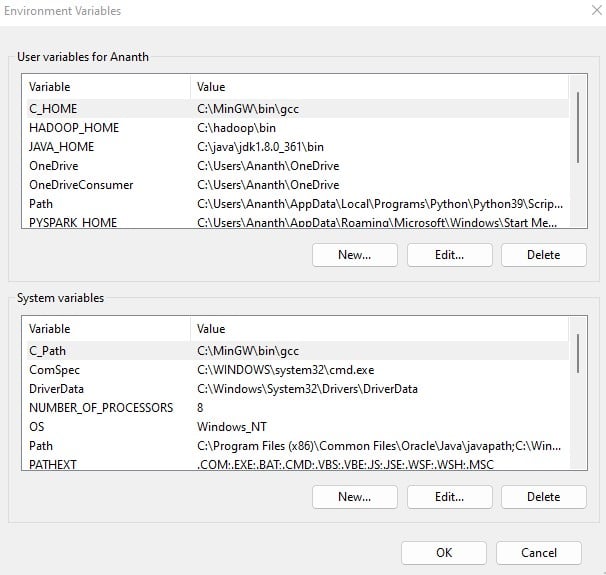Confirm with the OK button
This screenshot has height=575, width=606.
click(444, 553)
